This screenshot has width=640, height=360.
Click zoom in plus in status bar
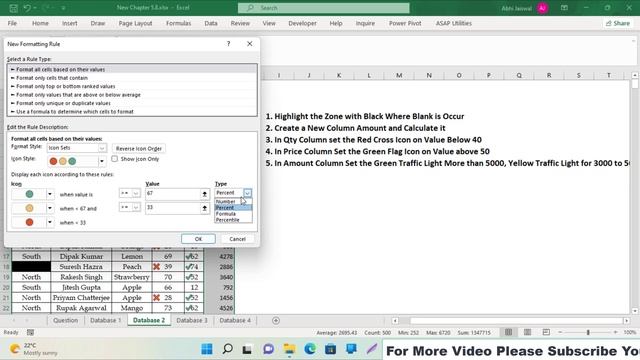615,332
